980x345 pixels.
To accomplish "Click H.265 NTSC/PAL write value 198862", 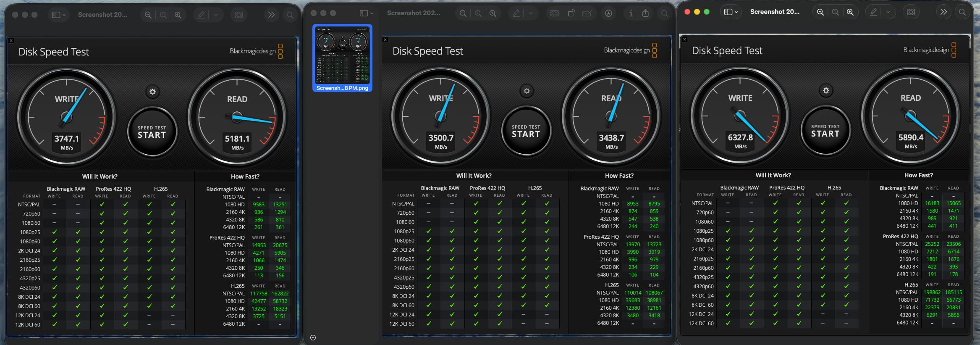I will pos(932,292).
